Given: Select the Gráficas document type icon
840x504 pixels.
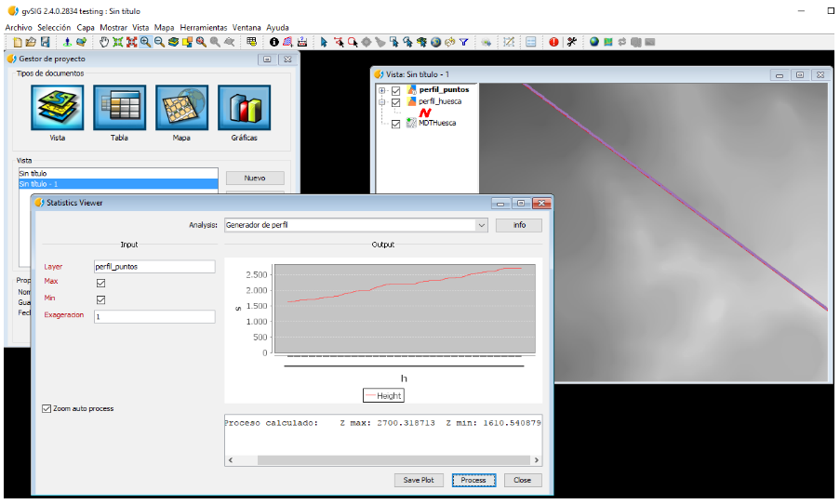Looking at the screenshot, I should coord(244,109).
